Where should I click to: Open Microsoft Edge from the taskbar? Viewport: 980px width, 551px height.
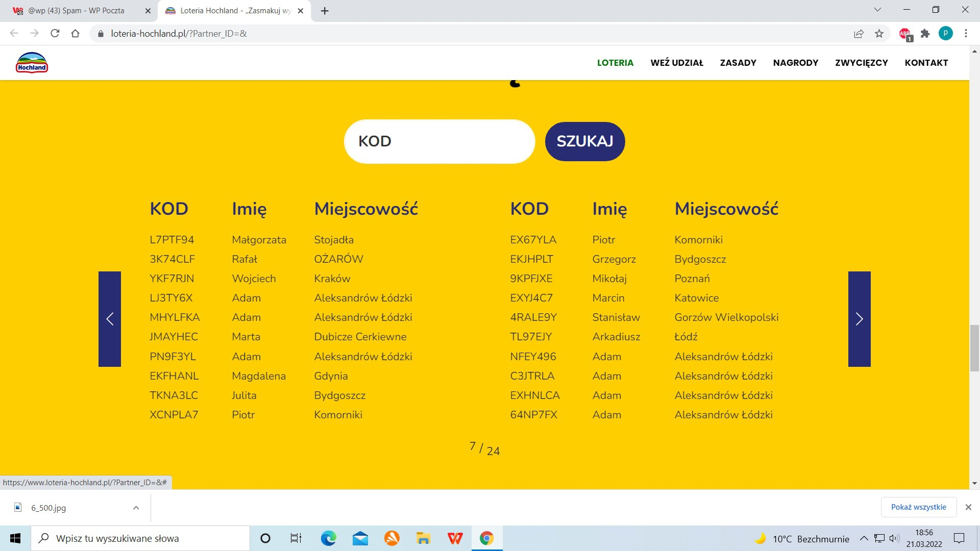point(328,538)
